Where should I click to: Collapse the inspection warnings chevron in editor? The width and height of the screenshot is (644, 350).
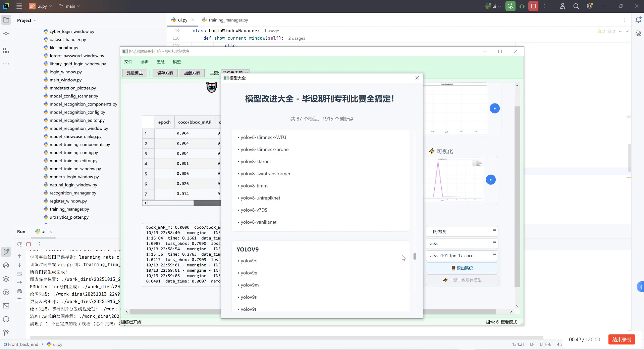pos(620,31)
